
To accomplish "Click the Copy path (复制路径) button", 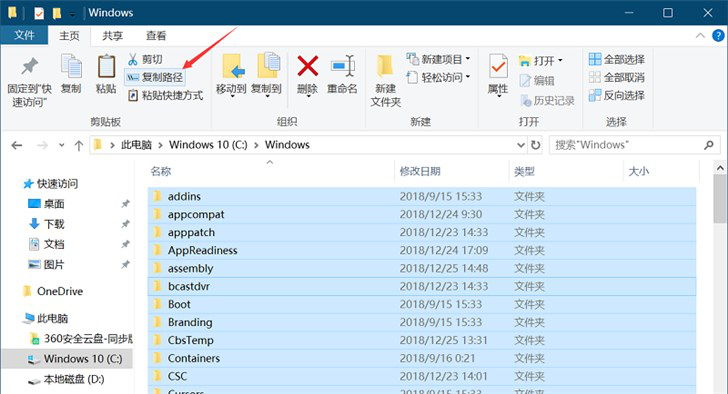I will [x=155, y=77].
